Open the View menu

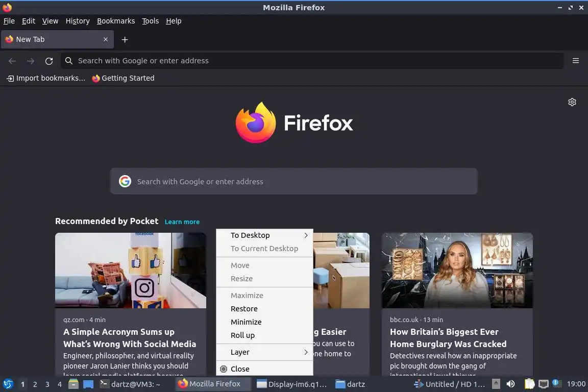(x=50, y=21)
